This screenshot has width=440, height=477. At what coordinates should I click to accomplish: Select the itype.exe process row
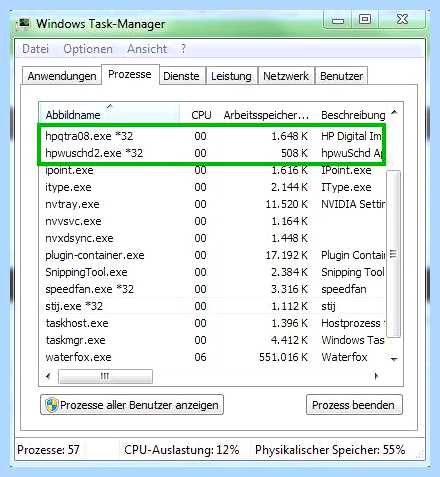(x=212, y=187)
